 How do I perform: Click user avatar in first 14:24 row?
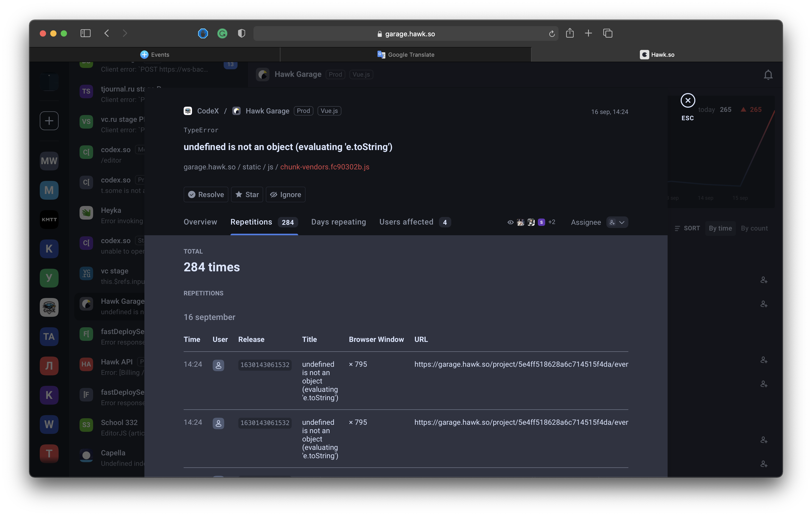tap(218, 365)
